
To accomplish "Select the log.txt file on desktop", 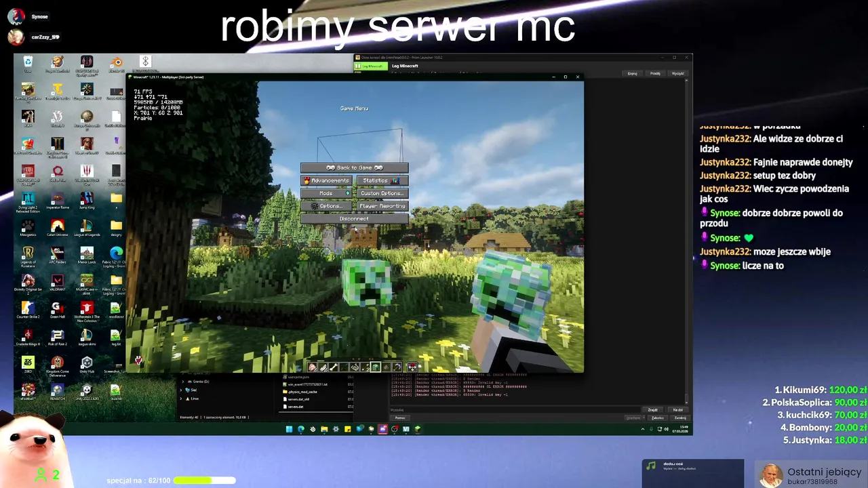I will point(116,337).
